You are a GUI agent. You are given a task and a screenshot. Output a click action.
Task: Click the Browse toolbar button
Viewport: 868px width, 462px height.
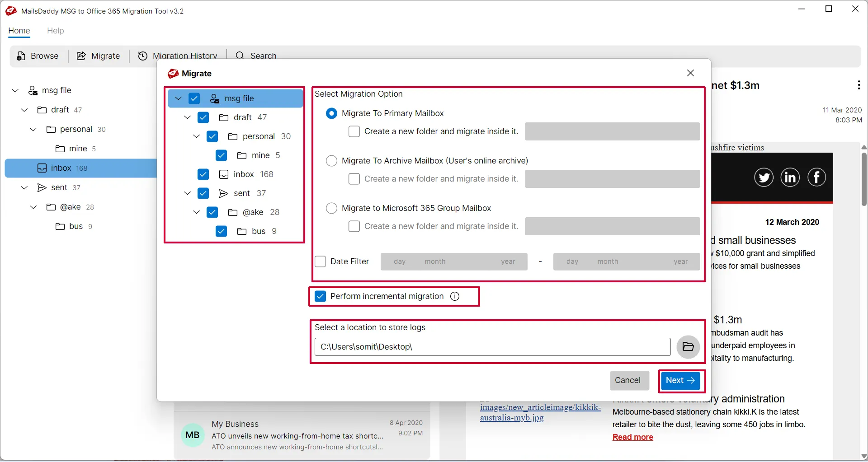(x=38, y=56)
